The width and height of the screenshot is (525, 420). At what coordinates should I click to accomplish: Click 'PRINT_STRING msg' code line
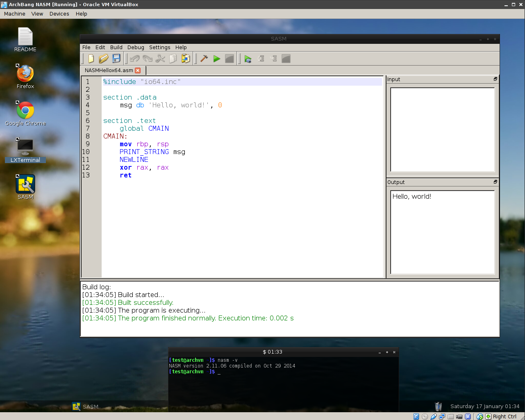tap(152, 152)
